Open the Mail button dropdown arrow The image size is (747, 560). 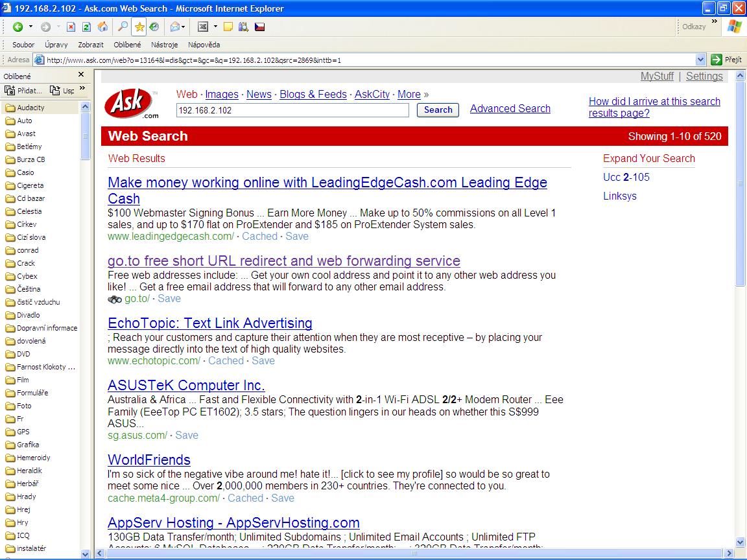184,27
